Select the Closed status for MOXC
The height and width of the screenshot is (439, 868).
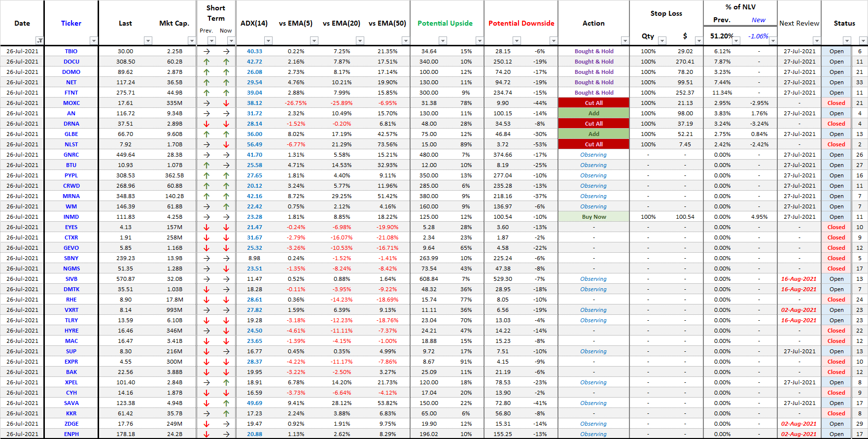[x=836, y=103]
